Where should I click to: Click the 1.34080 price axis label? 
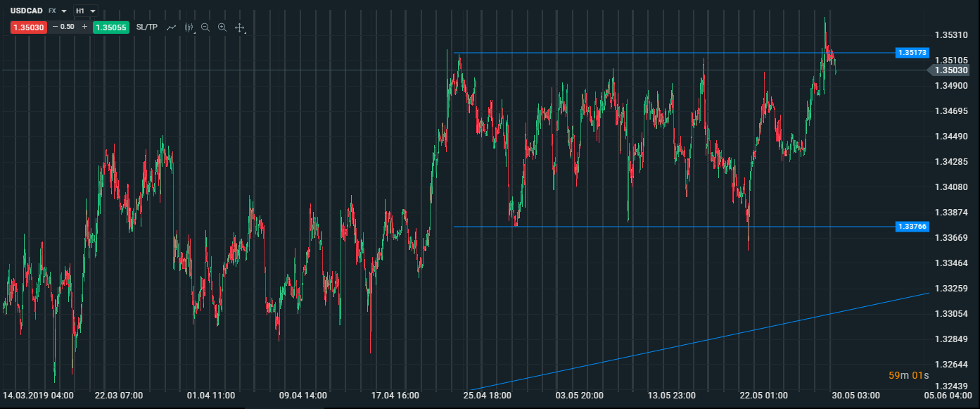pyautogui.click(x=950, y=187)
